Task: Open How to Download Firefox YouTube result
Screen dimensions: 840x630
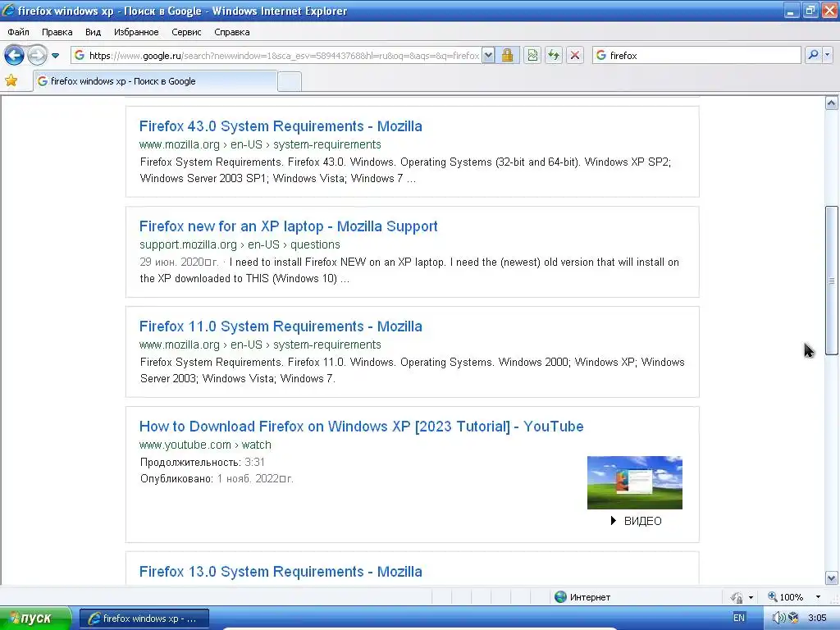Action: (362, 427)
